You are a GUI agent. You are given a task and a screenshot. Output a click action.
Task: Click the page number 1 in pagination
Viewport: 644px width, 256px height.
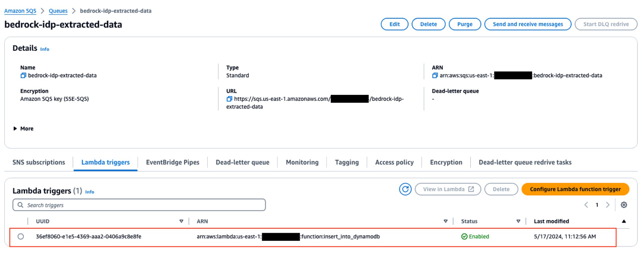[x=597, y=205]
